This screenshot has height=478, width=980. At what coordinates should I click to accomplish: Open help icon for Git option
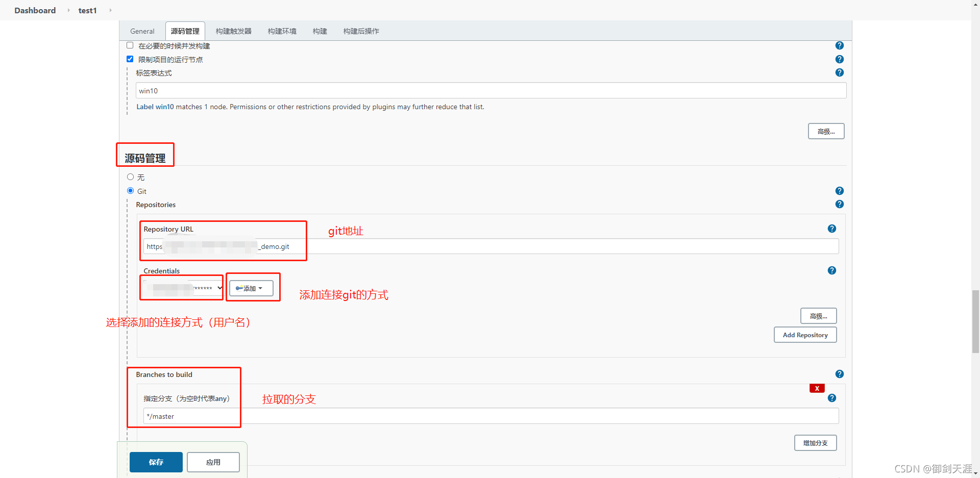(839, 191)
